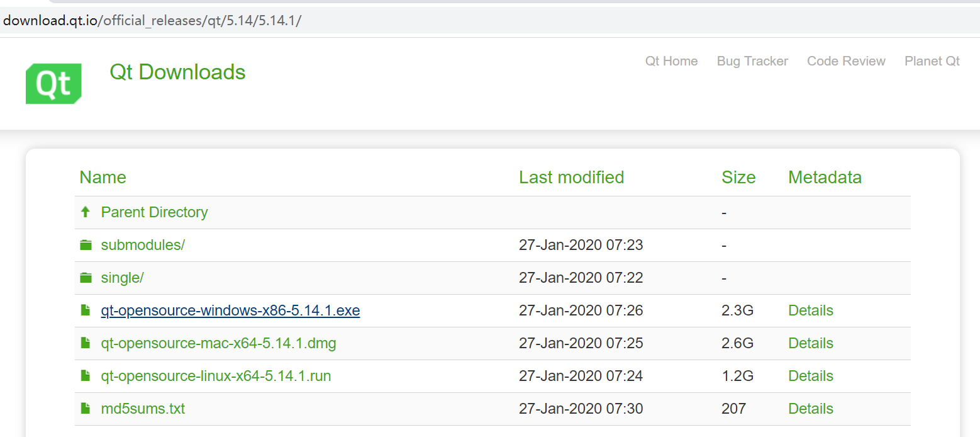This screenshot has height=437, width=980.
Task: Click the md5sums.txt file icon
Action: tap(86, 409)
